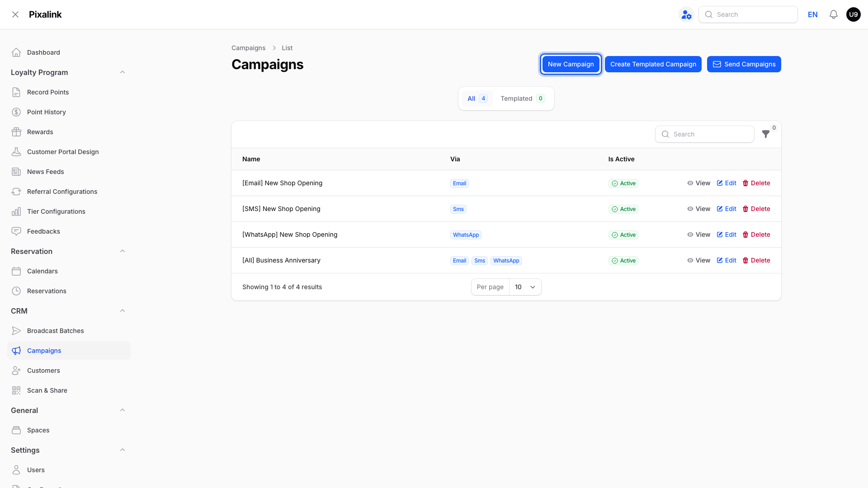Open Users in the sidebar
The image size is (868, 488).
coord(69,470)
